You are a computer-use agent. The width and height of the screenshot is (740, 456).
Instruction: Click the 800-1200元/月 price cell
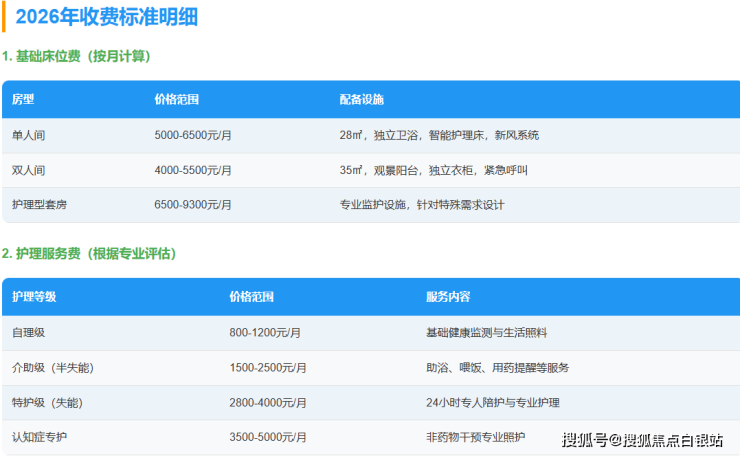tap(264, 332)
